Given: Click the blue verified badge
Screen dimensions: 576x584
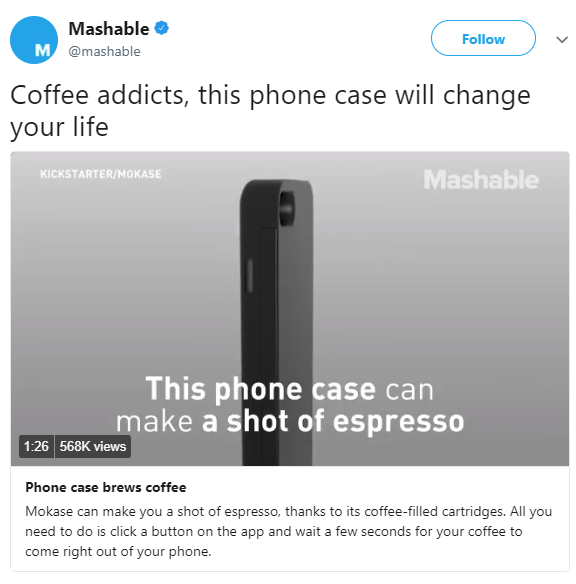Looking at the screenshot, I should click(x=162, y=28).
